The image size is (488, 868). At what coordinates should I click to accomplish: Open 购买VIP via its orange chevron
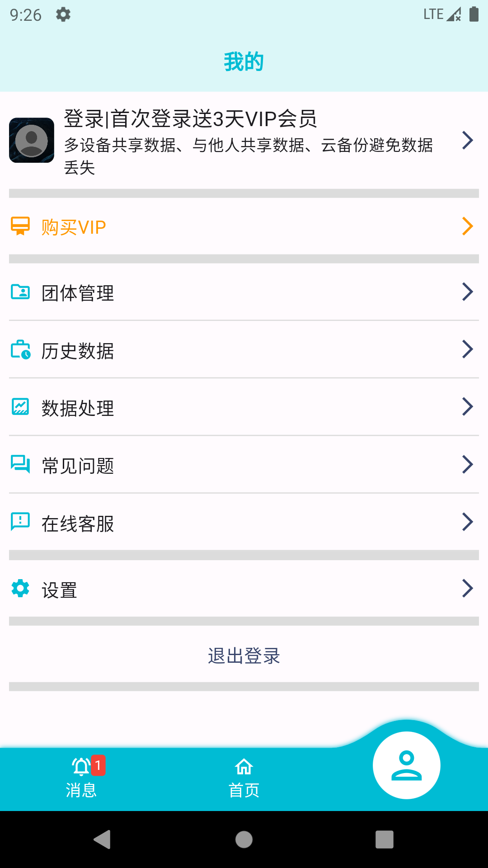click(468, 226)
